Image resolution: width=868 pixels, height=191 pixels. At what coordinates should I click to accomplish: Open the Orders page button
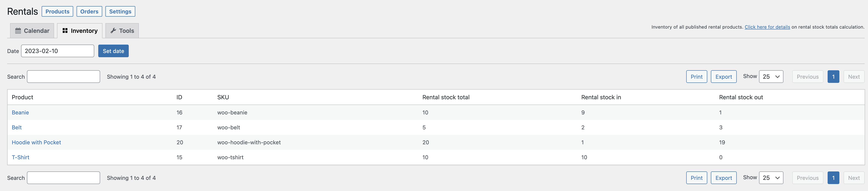click(x=89, y=11)
